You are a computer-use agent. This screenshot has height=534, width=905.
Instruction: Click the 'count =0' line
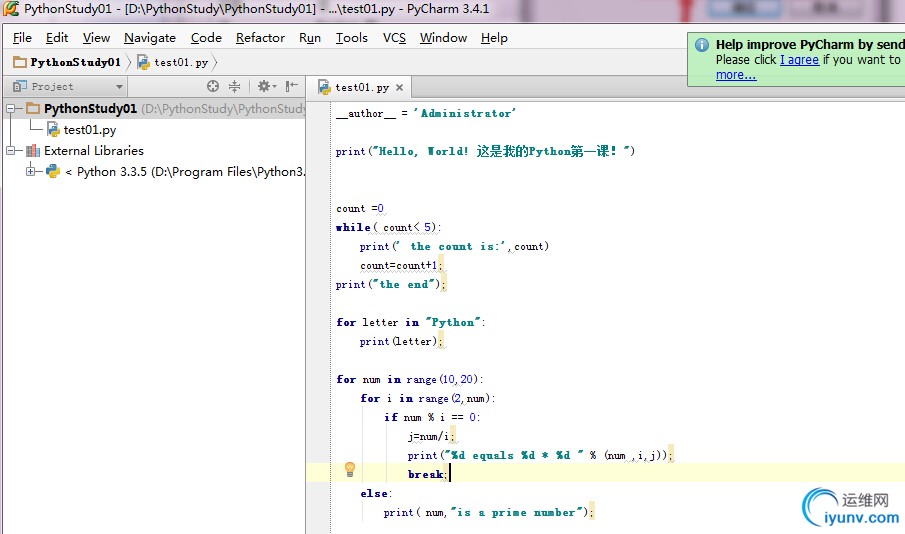[360, 208]
